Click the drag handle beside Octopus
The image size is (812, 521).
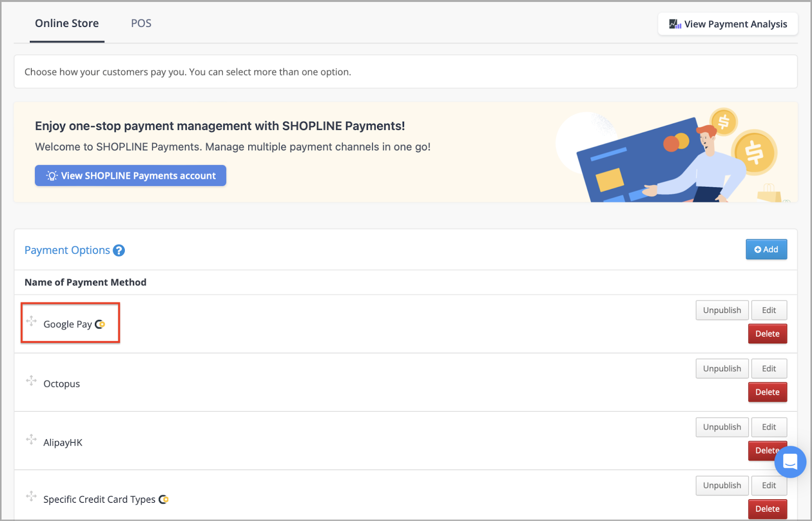coord(31,380)
